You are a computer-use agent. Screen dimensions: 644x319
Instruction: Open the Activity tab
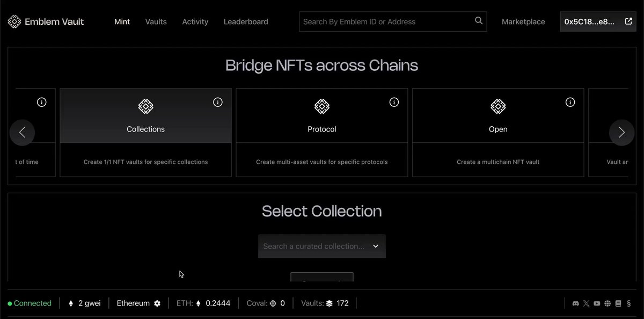click(195, 21)
